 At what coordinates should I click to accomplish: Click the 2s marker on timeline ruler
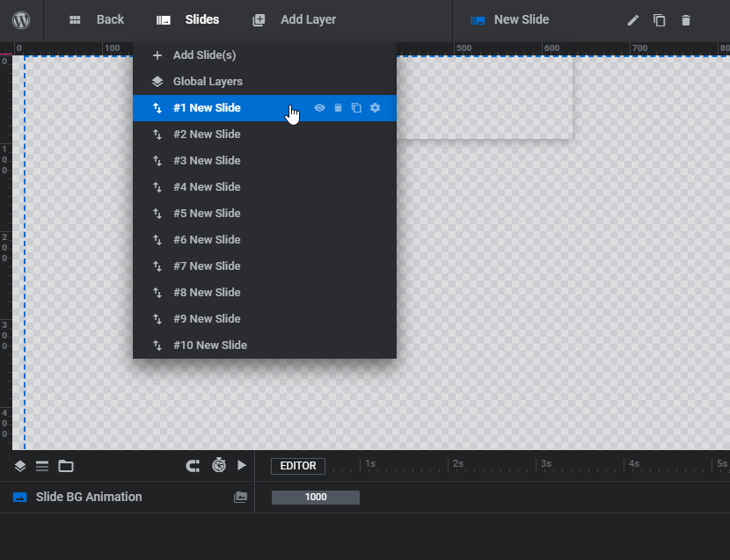[458, 463]
